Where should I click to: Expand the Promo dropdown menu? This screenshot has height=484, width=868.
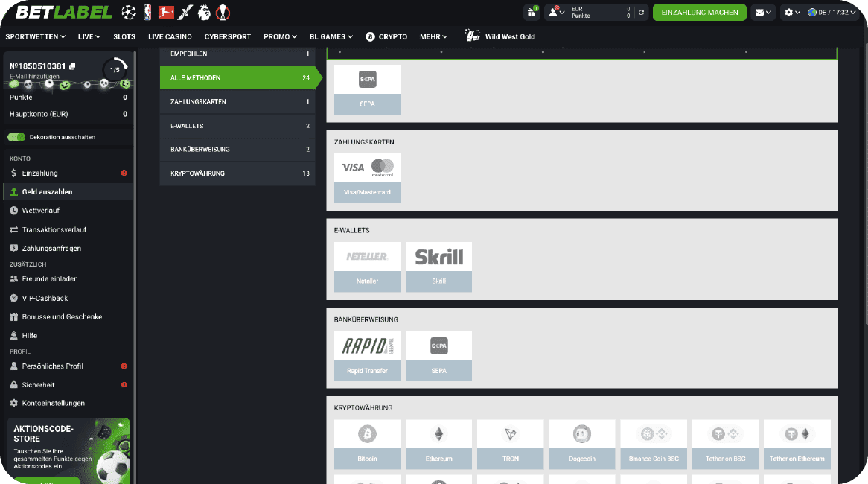point(280,37)
